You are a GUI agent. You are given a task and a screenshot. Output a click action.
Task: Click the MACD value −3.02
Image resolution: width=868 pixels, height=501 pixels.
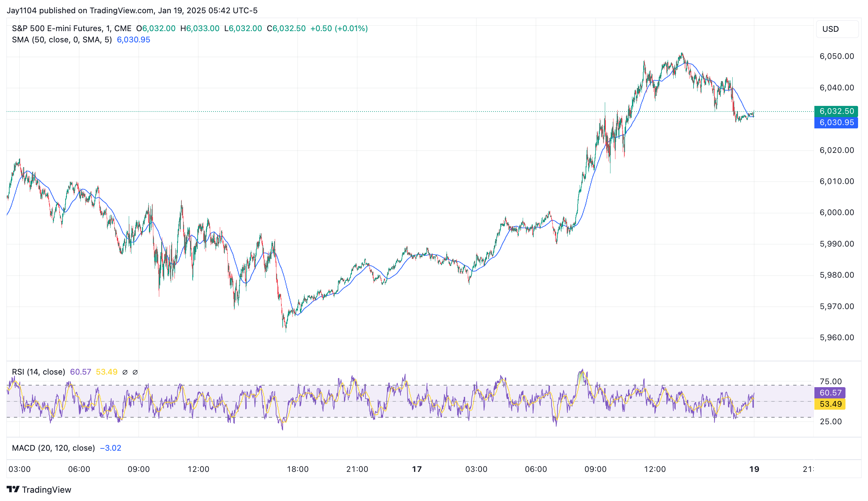(111, 448)
